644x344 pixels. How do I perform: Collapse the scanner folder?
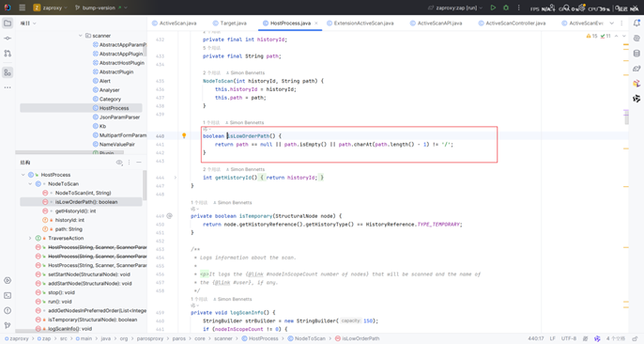click(81, 36)
